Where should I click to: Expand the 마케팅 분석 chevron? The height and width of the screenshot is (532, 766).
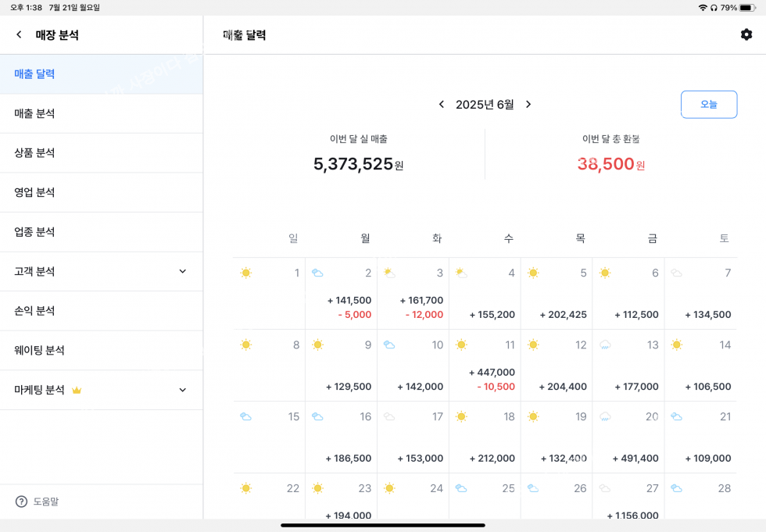[183, 390]
